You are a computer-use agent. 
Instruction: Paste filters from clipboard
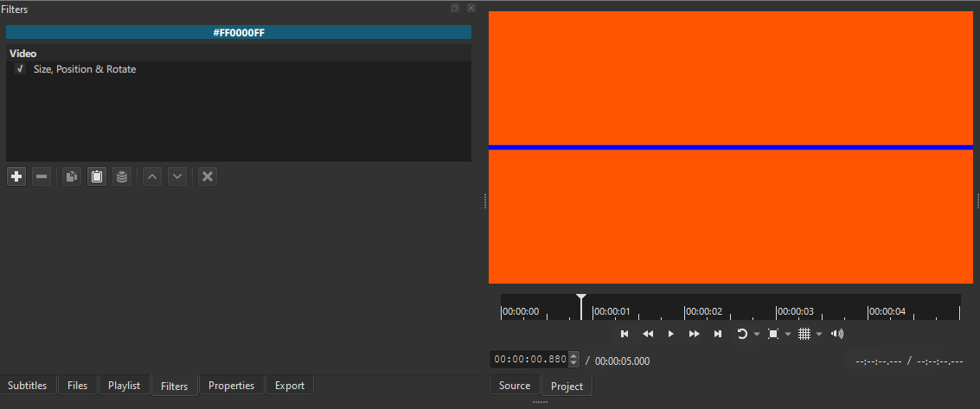[96, 176]
